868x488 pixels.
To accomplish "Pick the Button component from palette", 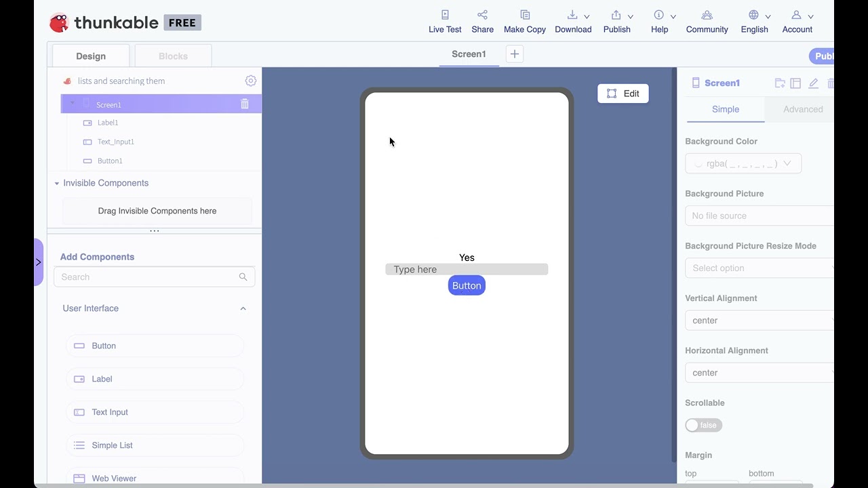I will point(155,346).
